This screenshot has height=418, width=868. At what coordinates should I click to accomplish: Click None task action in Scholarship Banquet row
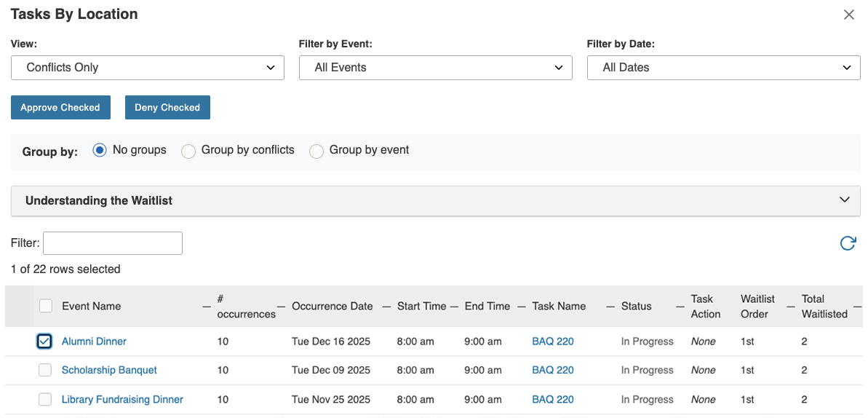point(703,371)
